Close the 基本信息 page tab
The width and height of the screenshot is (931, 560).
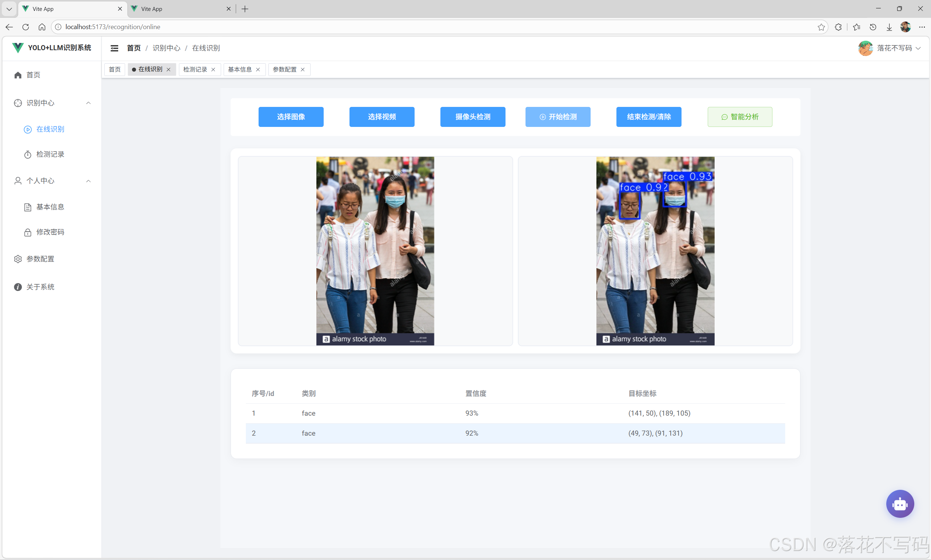[258, 69]
